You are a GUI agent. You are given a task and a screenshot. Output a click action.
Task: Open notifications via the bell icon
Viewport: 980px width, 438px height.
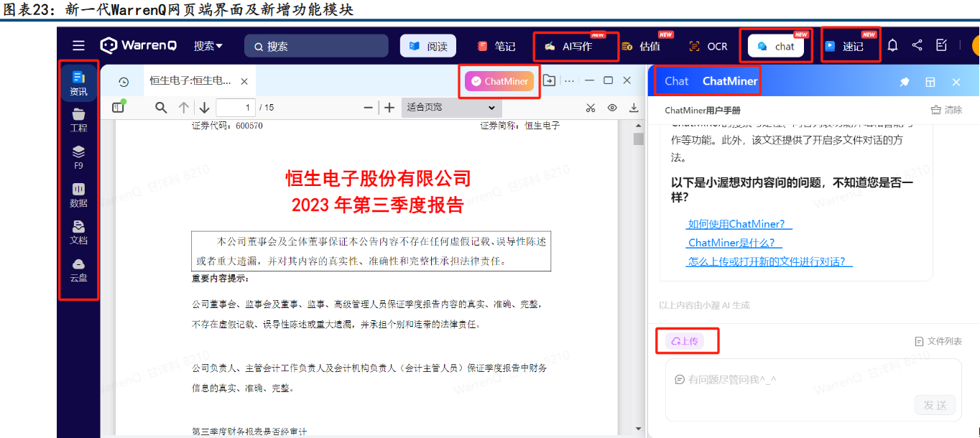pyautogui.click(x=892, y=45)
